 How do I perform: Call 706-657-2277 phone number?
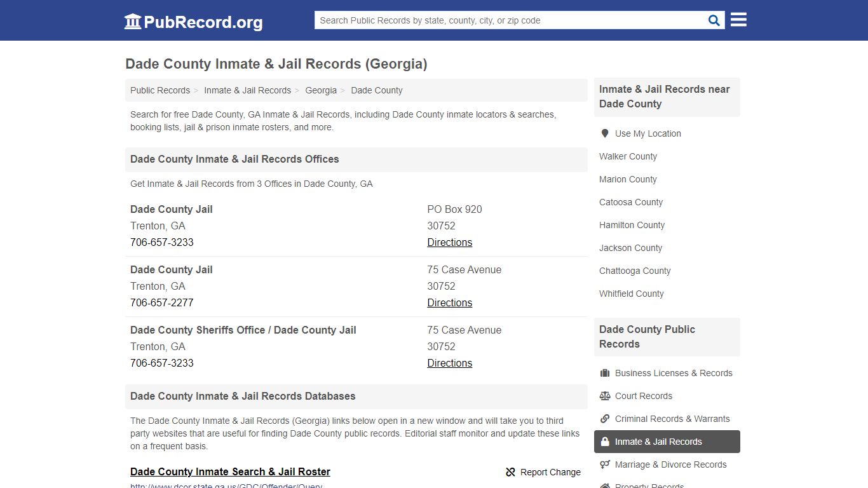click(162, 302)
